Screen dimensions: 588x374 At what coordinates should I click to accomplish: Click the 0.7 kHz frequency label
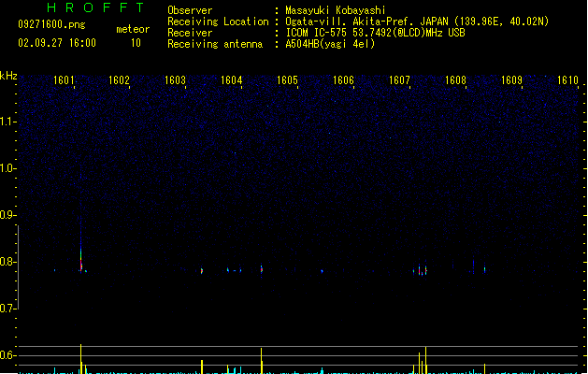coord(7,309)
